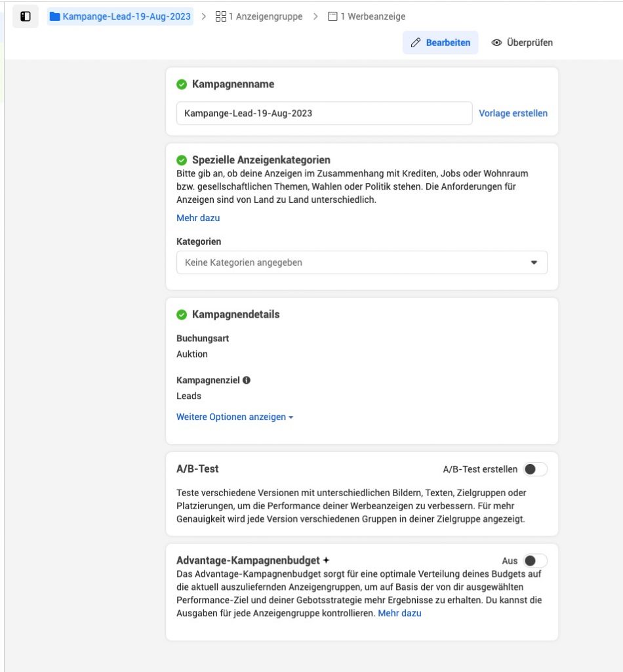Click the green checkmark beside Kampagnendetails
This screenshot has height=672, width=623.
point(182,314)
